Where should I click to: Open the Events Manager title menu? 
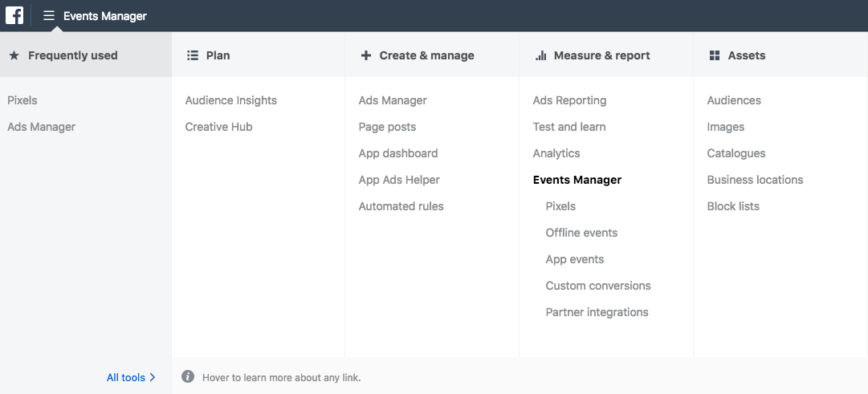105,16
